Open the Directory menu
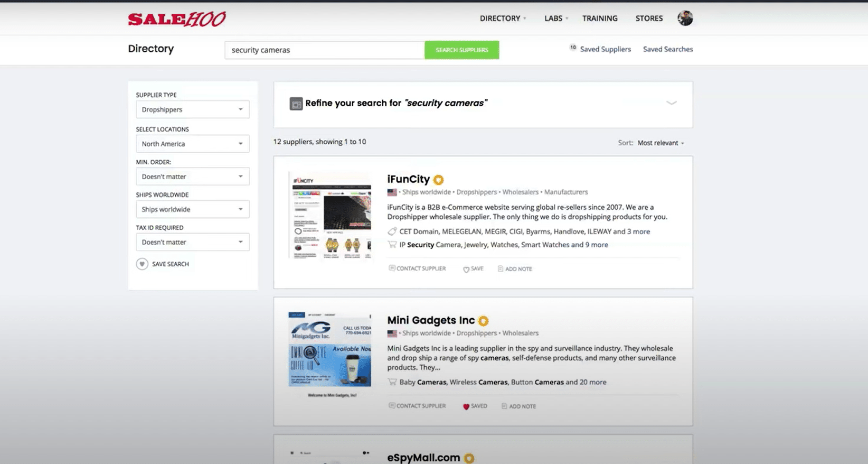This screenshot has height=464, width=868. (x=503, y=18)
